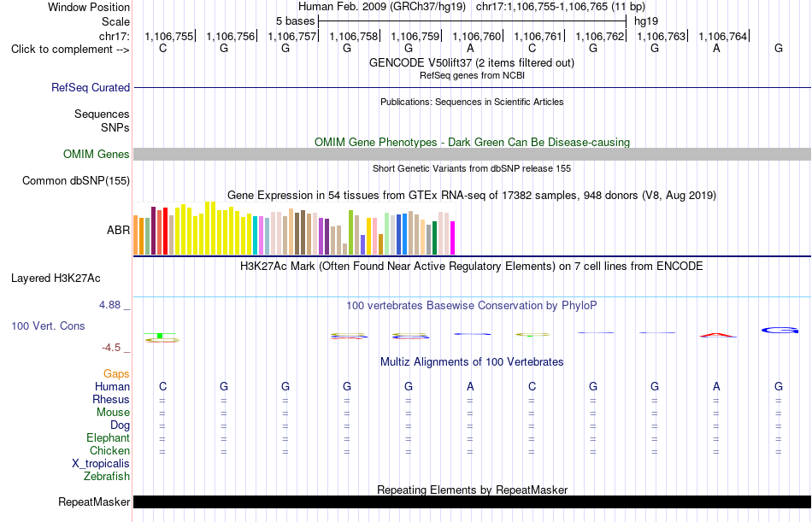Image resolution: width=812 pixels, height=522 pixels.
Task: Click the Sequences track label
Action: click(102, 114)
